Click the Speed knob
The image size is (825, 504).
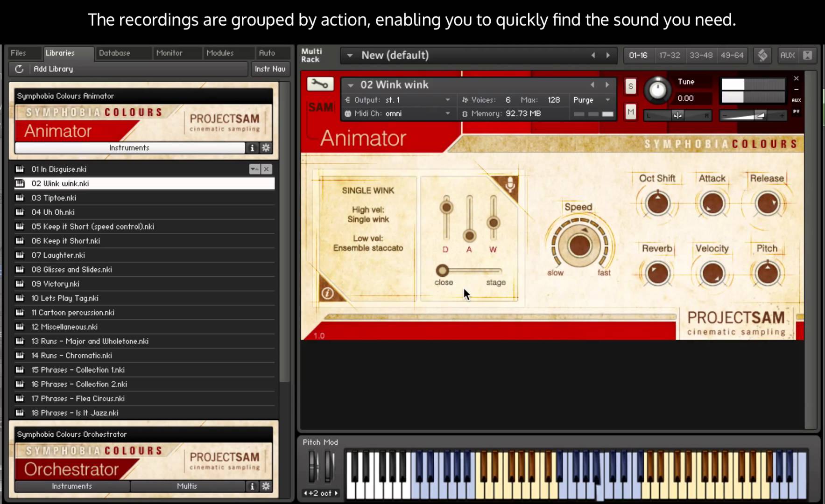(579, 246)
